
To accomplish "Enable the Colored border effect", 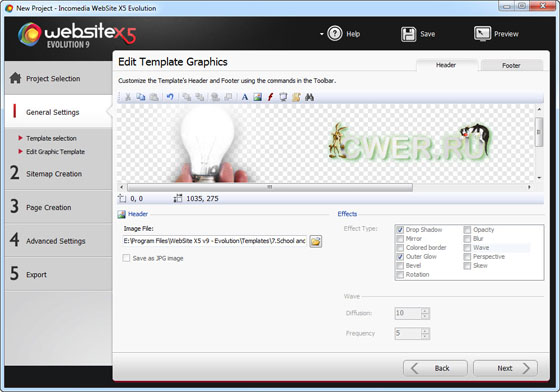I will [400, 247].
